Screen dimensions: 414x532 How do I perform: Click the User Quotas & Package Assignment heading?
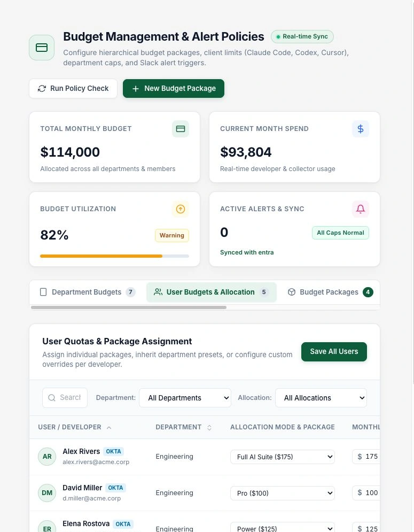117,341
